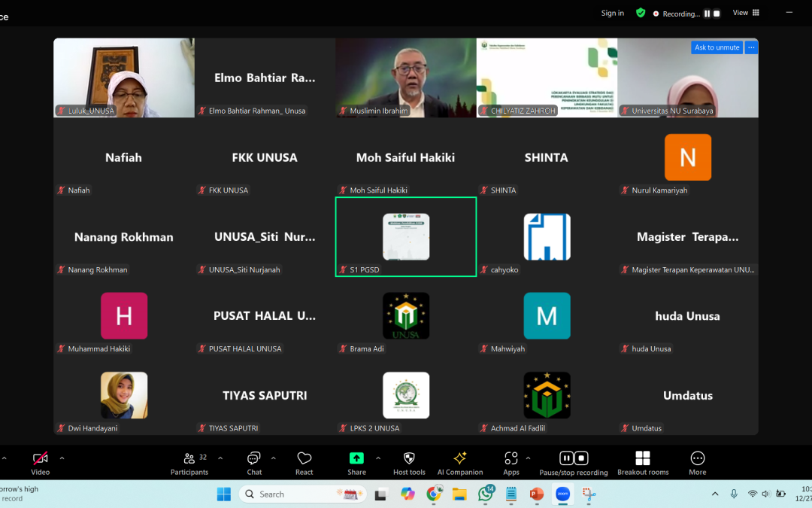The width and height of the screenshot is (812, 508).
Task: Select the TIYAS SAPUTRI participant tile
Action: (x=265, y=396)
